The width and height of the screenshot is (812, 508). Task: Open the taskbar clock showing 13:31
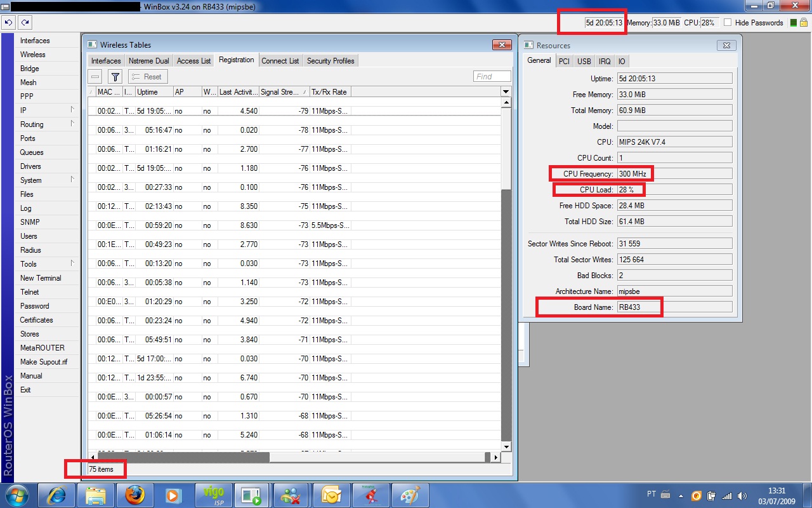tap(777, 495)
